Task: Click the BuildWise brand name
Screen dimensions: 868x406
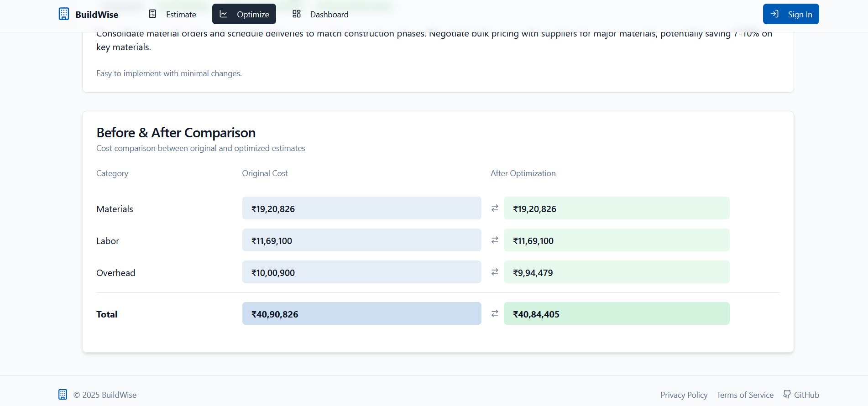Action: click(97, 15)
